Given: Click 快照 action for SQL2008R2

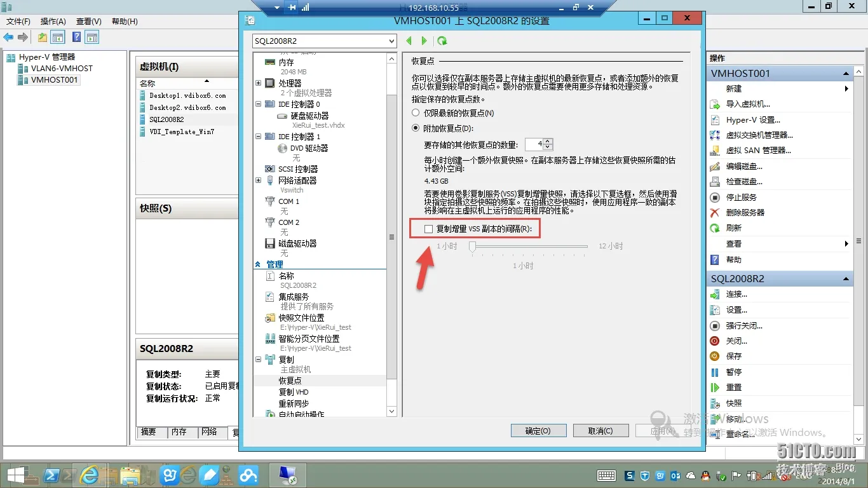Looking at the screenshot, I should click(x=734, y=403).
